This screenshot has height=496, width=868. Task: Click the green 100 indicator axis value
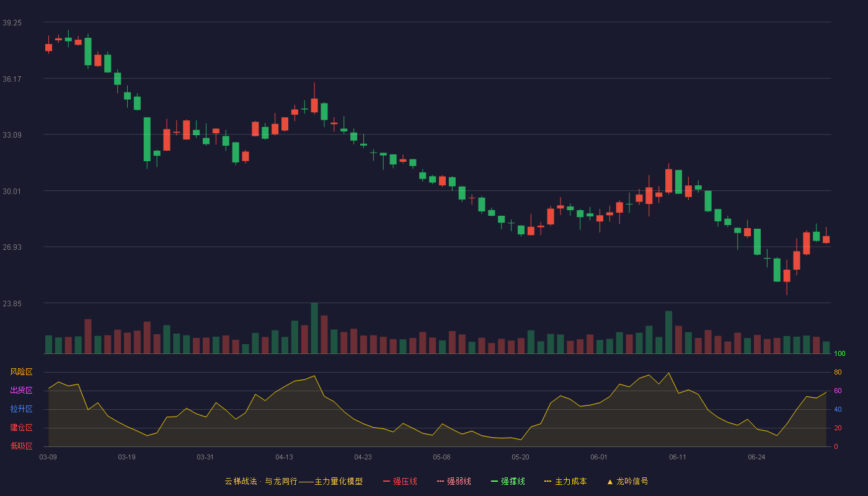coord(839,354)
